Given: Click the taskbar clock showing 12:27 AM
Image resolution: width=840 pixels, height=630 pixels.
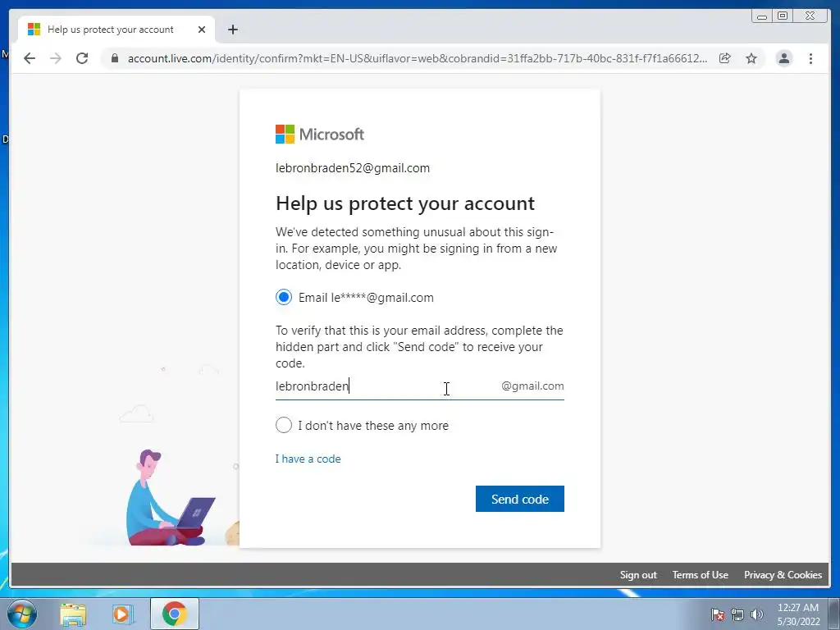Looking at the screenshot, I should click(798, 614).
